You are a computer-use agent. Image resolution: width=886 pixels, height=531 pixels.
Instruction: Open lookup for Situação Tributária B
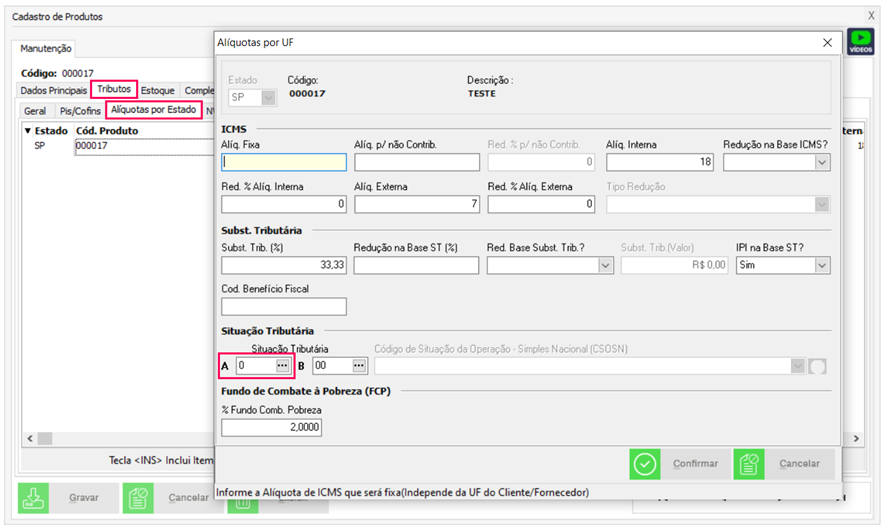click(358, 366)
